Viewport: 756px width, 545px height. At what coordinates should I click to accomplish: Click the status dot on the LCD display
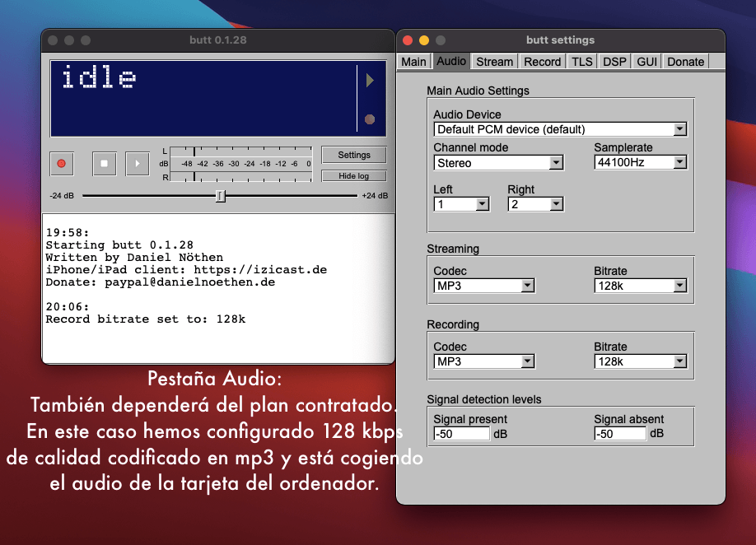(369, 118)
